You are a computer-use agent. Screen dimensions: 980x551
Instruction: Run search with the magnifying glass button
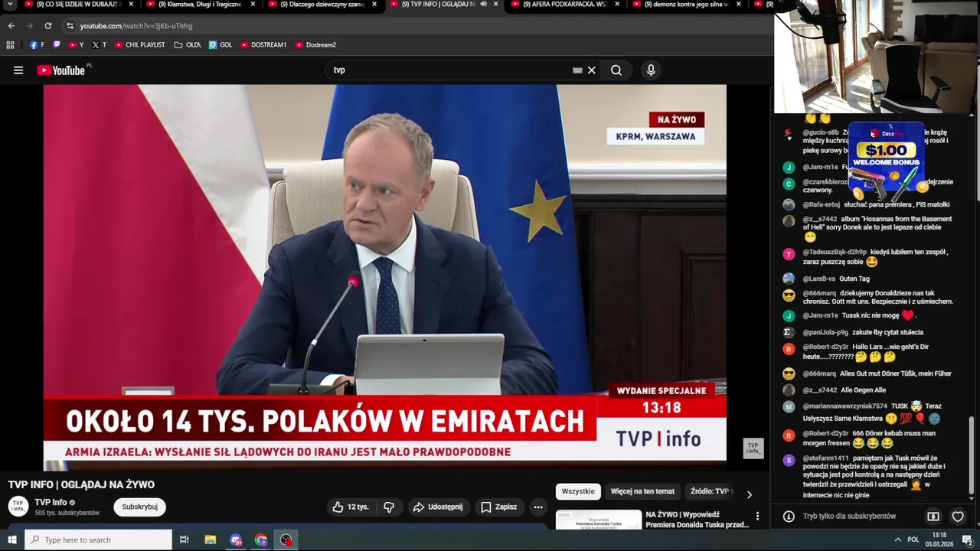(x=616, y=70)
